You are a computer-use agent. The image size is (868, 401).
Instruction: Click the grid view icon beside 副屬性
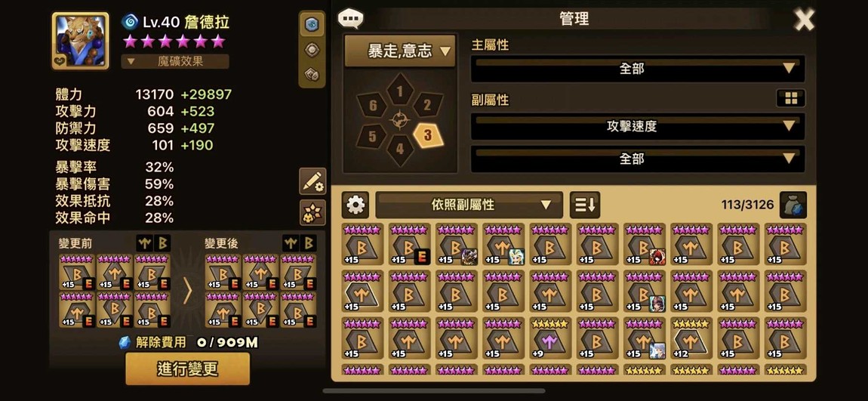(x=790, y=99)
